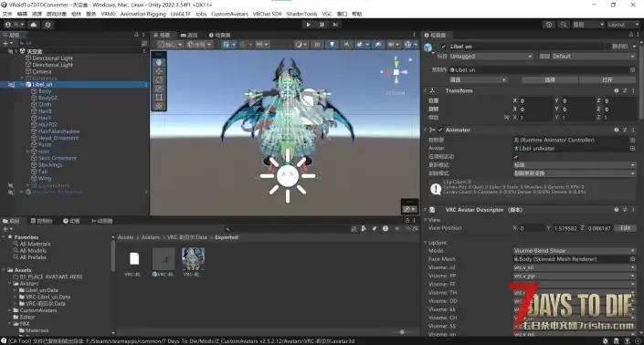Select HairFakeshadow object in hierarchy
644x345 pixels.
58,131
